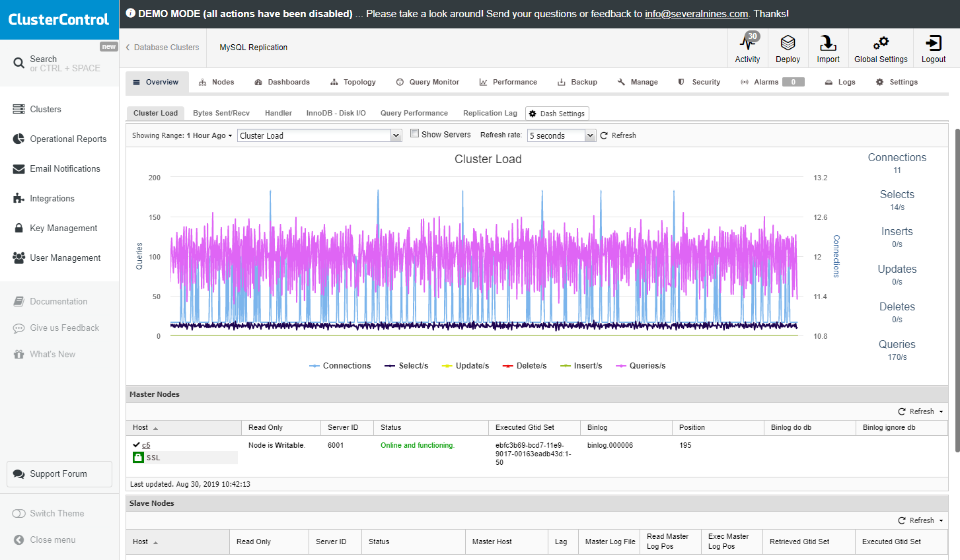Click the green SSL lock icon
The height and width of the screenshot is (560, 960).
138,457
